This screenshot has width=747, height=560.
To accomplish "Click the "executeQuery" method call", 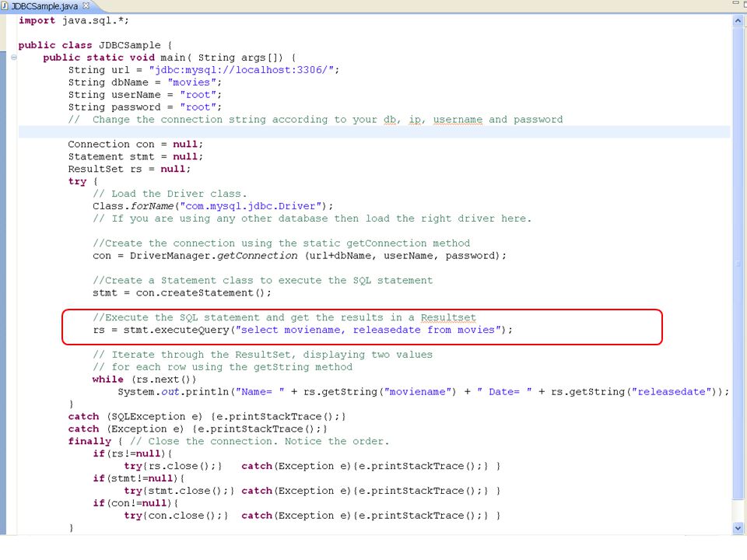I will click(x=191, y=330).
